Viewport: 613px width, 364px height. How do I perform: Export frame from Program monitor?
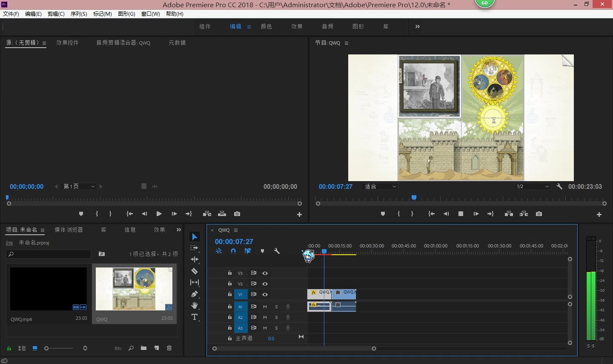539,214
